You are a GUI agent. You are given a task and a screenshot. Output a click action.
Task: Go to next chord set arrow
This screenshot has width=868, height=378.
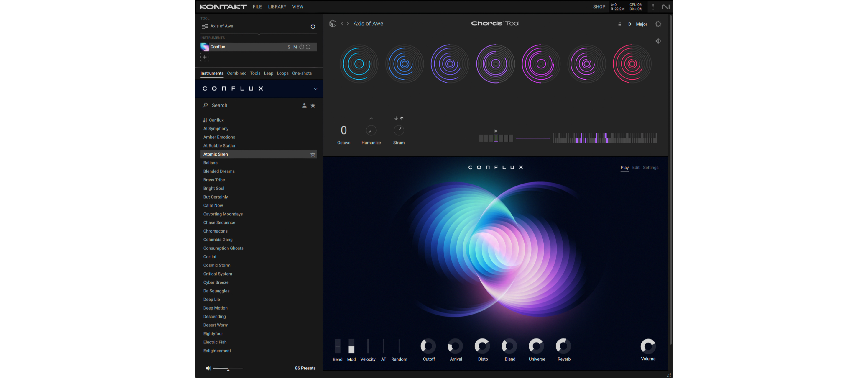click(x=348, y=24)
